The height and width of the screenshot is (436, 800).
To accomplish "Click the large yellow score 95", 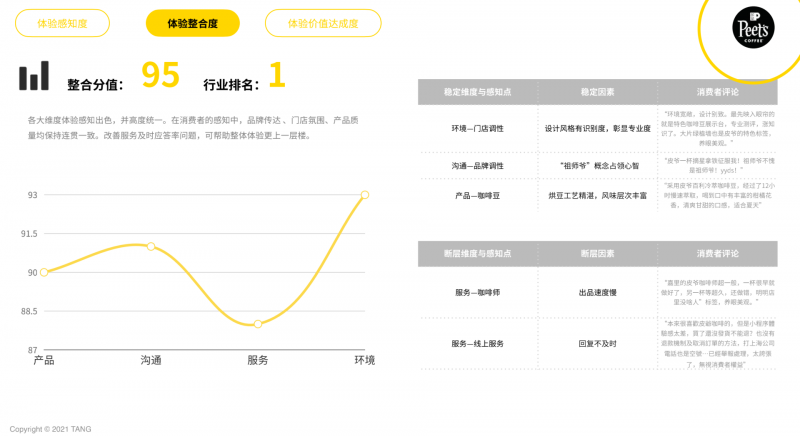I will [160, 76].
